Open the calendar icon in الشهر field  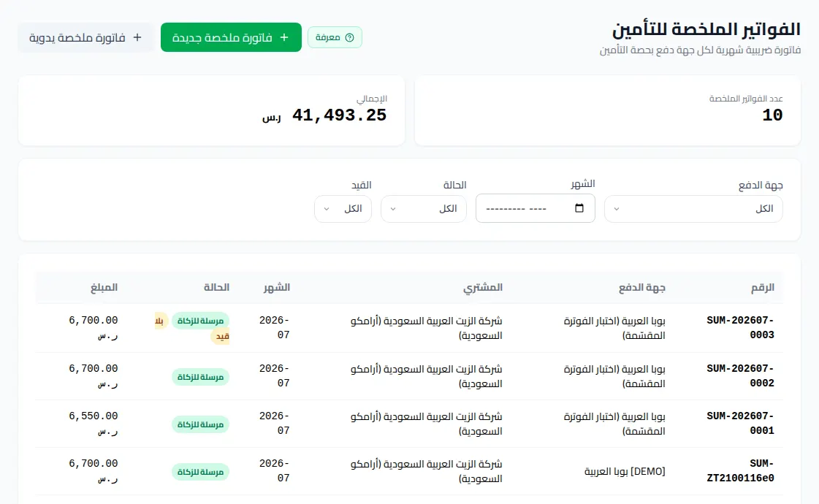(579, 208)
